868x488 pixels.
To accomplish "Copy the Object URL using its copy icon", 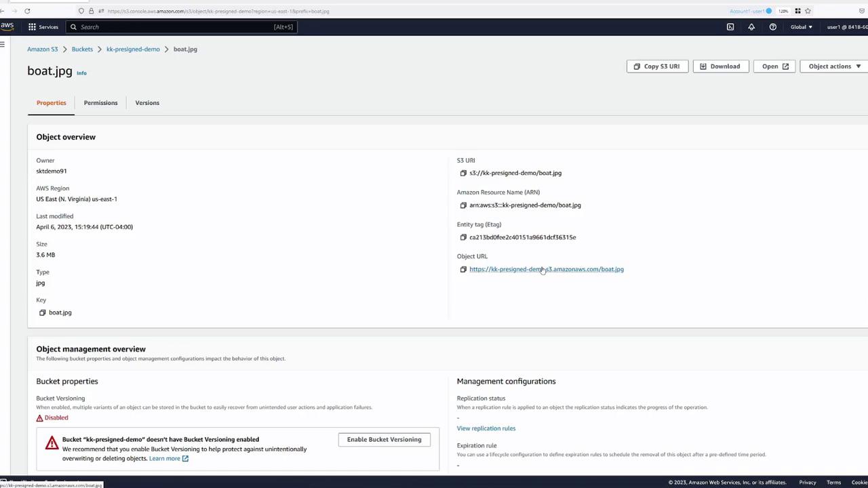I will tap(463, 269).
